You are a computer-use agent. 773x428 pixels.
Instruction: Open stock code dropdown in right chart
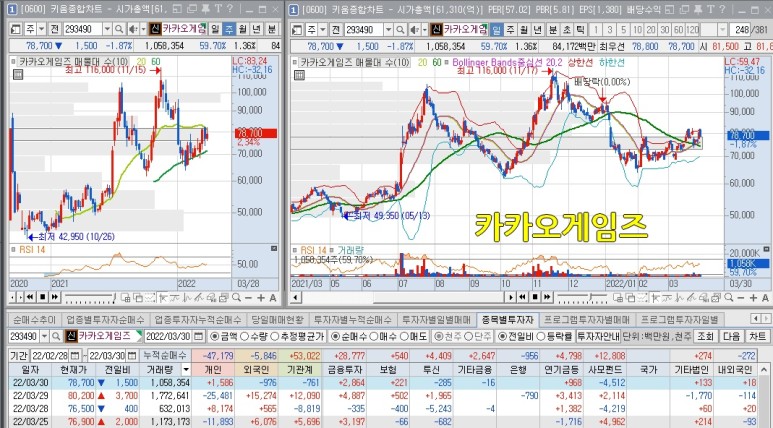pos(388,30)
